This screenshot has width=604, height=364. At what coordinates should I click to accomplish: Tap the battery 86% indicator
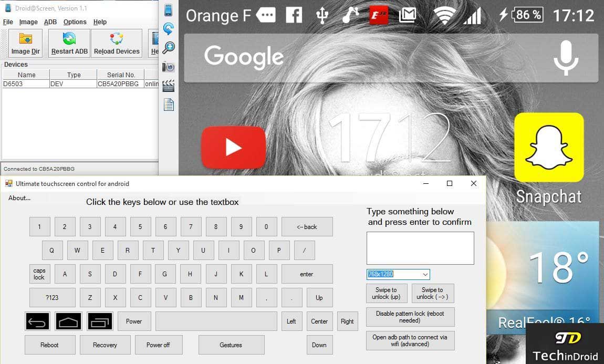527,15
